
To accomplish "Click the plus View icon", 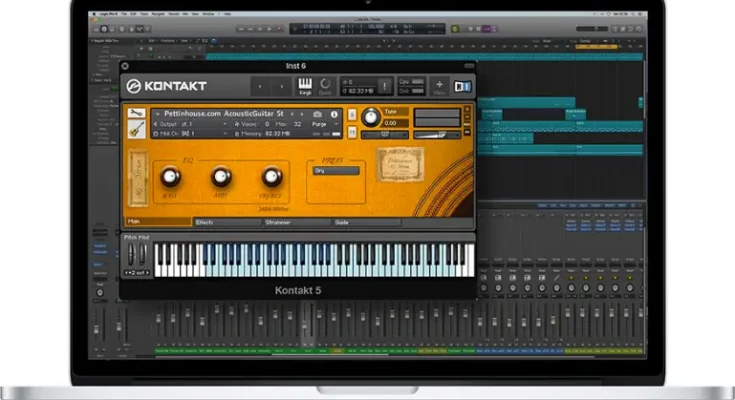I will point(438,87).
